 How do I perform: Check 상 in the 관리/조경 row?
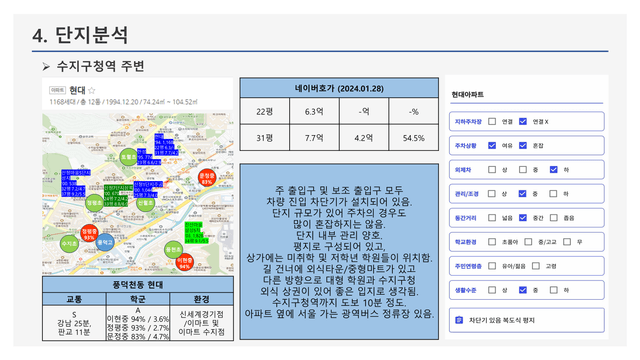pos(492,193)
